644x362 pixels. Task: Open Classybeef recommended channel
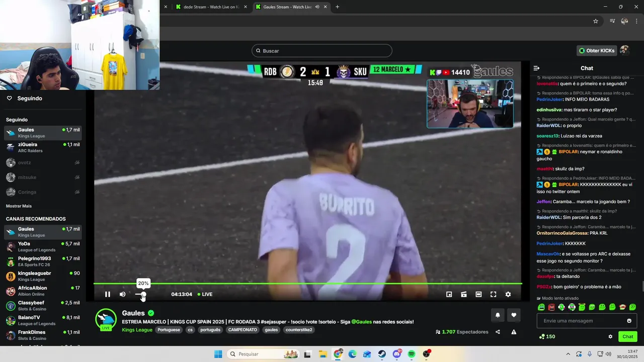pyautogui.click(x=43, y=306)
